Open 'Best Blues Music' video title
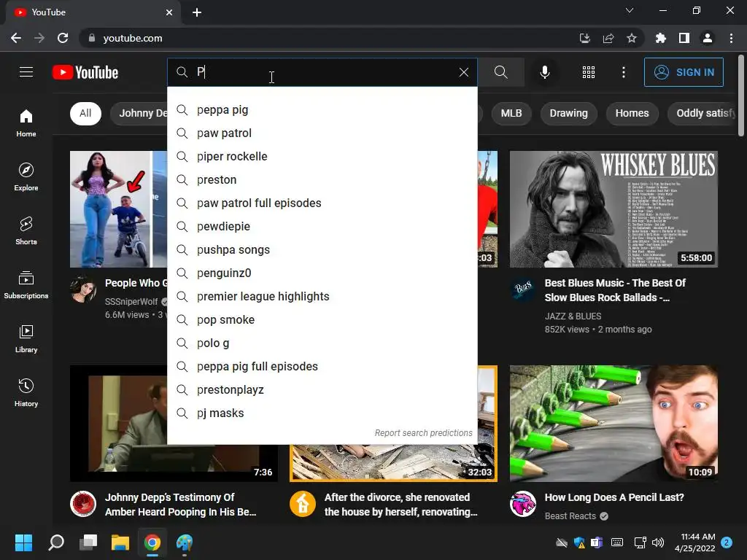Viewport: 747px width, 560px height. pyautogui.click(x=614, y=290)
